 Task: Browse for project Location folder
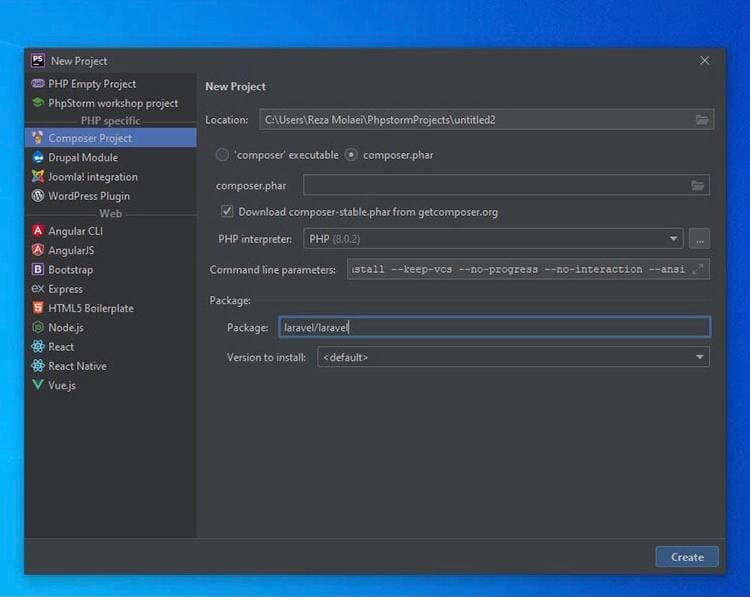[702, 120]
